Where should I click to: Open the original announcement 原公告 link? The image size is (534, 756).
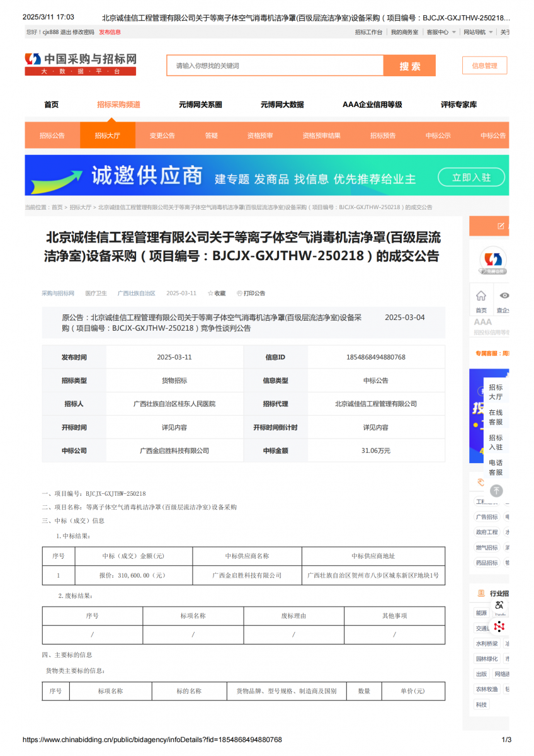(212, 323)
